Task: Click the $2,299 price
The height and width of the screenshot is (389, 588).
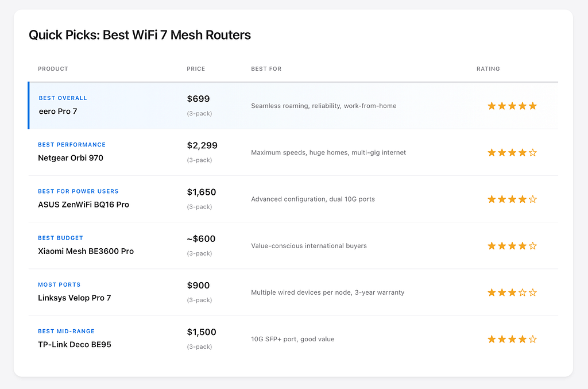Action: tap(202, 145)
